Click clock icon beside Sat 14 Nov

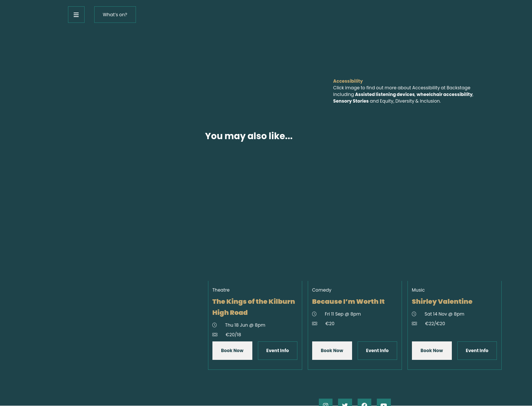click(x=414, y=314)
